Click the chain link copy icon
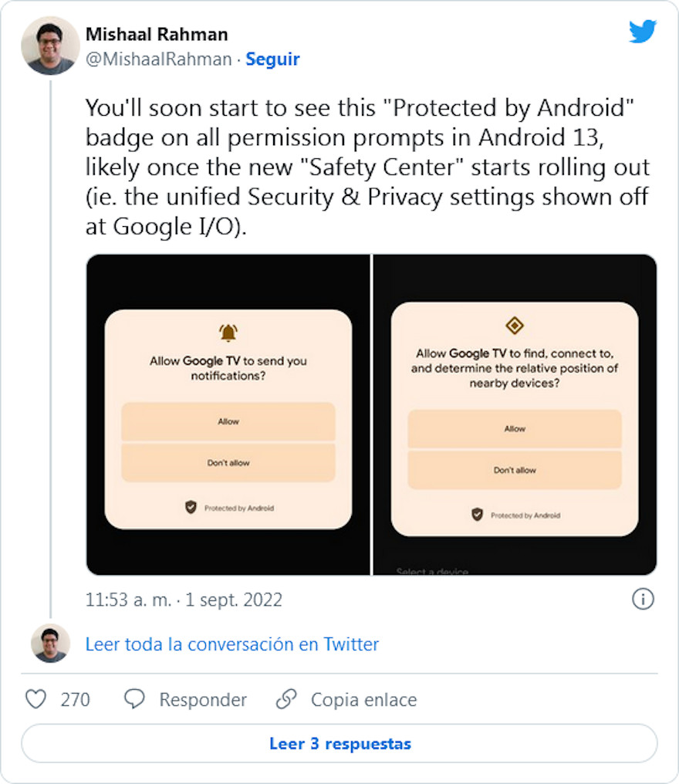 [286, 699]
